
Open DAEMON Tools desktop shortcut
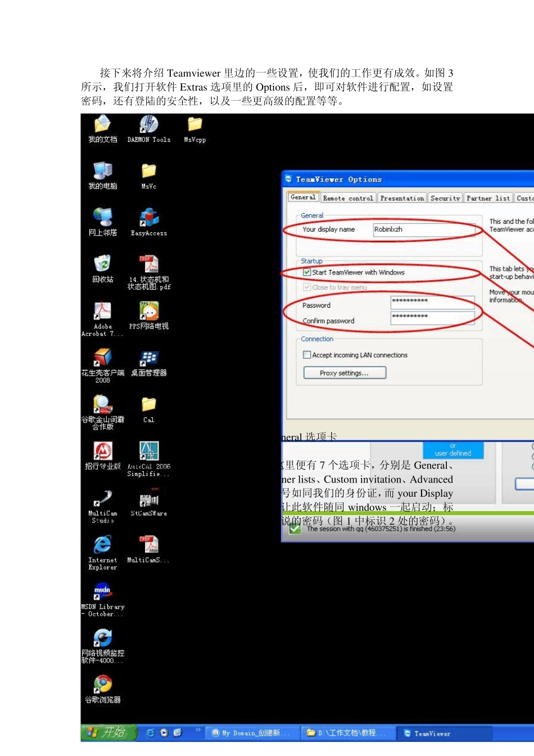(149, 129)
